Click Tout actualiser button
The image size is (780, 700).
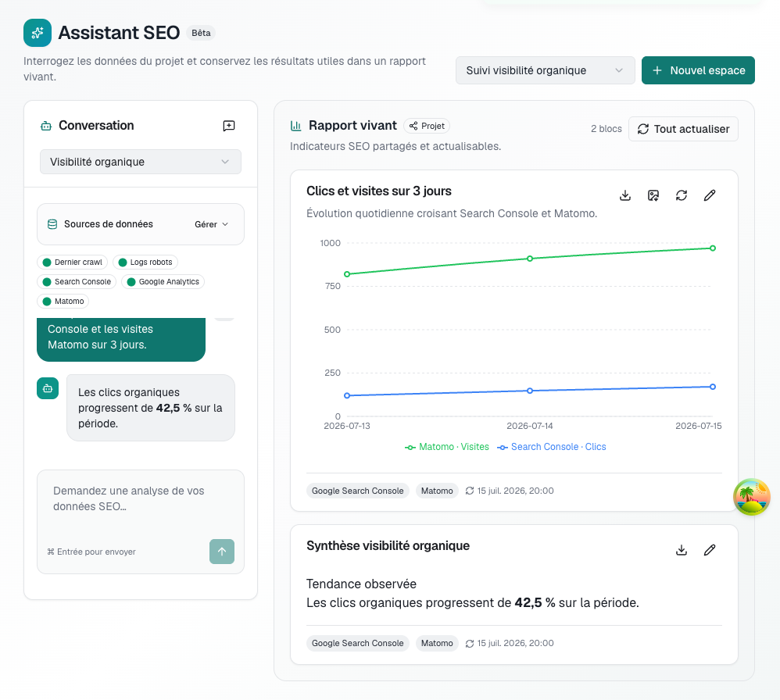point(684,129)
